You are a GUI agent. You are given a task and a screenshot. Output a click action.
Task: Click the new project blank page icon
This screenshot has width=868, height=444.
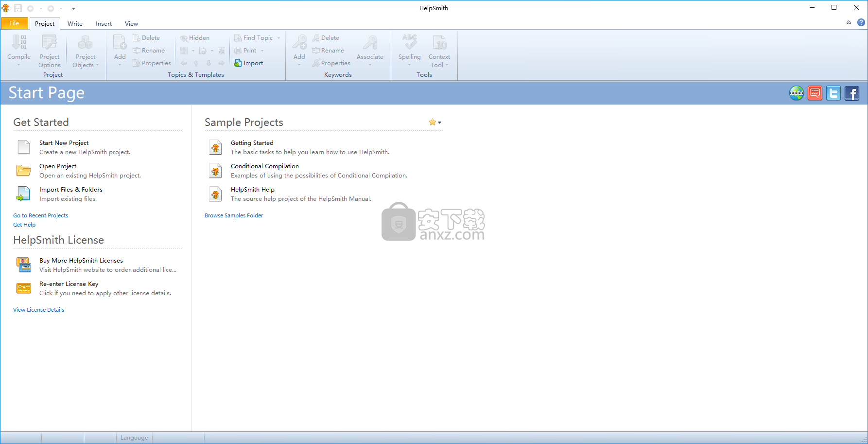[x=24, y=147]
